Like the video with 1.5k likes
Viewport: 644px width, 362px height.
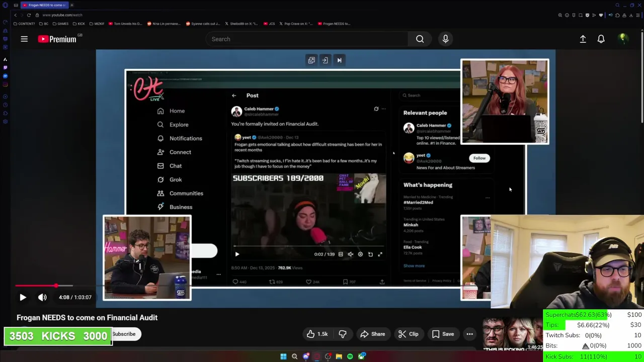(317, 334)
